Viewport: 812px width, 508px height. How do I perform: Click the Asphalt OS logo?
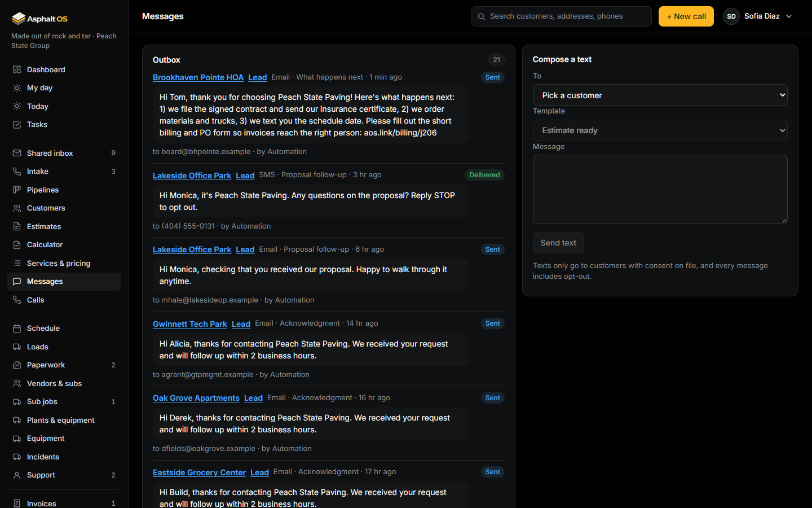[39, 19]
